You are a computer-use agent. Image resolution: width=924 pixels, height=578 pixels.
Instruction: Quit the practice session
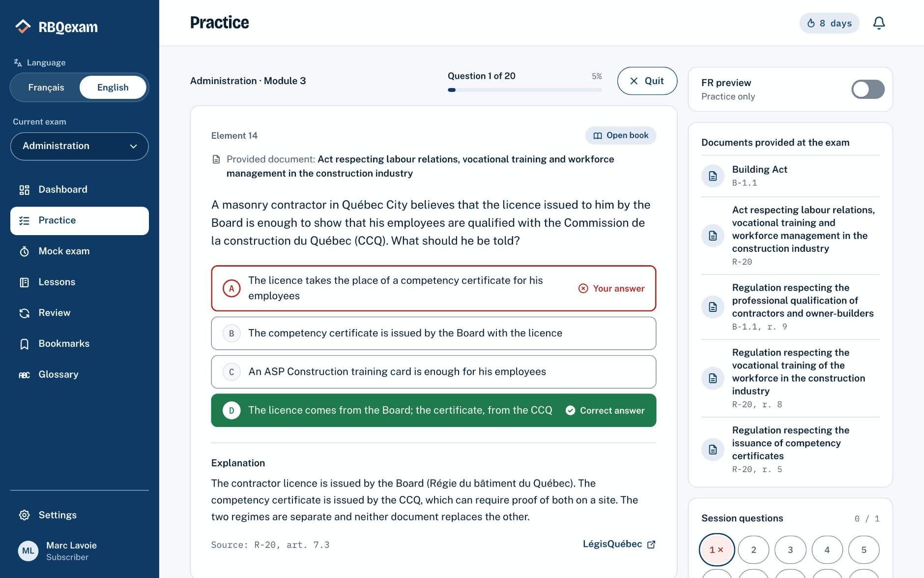(647, 81)
